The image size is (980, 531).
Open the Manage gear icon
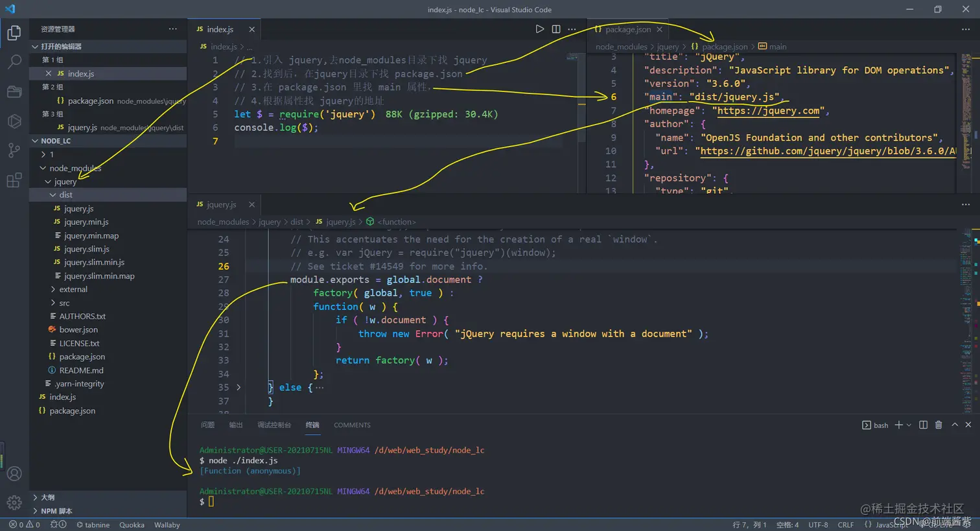(x=14, y=502)
